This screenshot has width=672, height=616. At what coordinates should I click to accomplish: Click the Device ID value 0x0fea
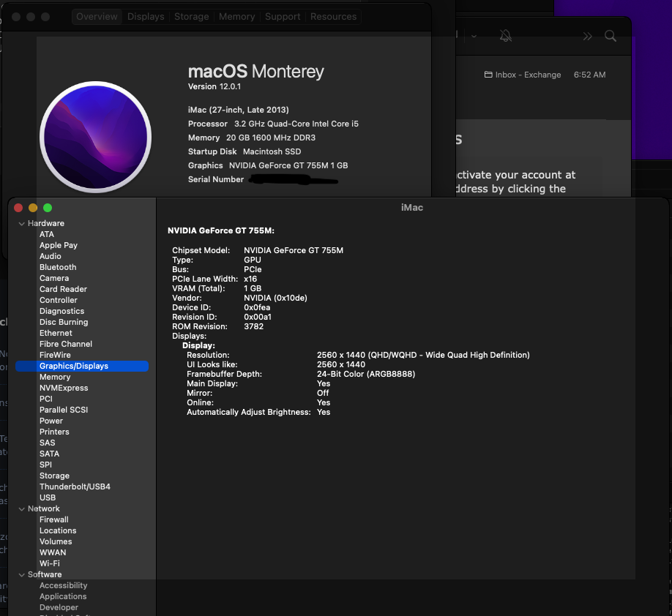click(257, 307)
